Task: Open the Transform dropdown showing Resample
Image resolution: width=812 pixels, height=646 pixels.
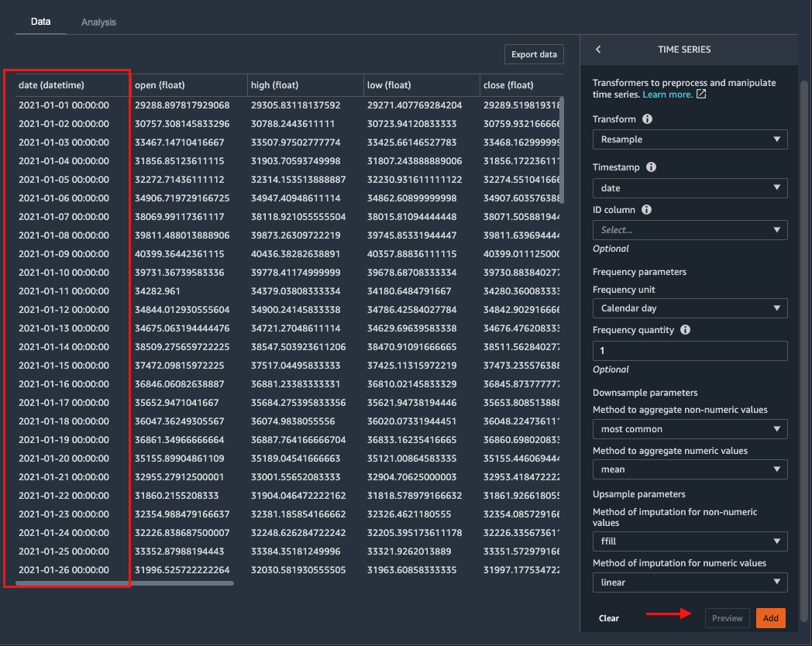Action: pyautogui.click(x=690, y=139)
